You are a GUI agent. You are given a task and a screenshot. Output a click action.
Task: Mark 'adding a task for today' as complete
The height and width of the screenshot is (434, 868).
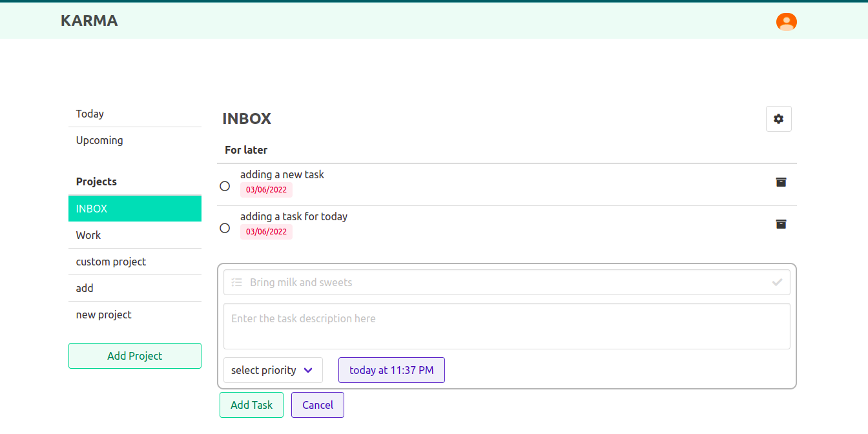[225, 228]
